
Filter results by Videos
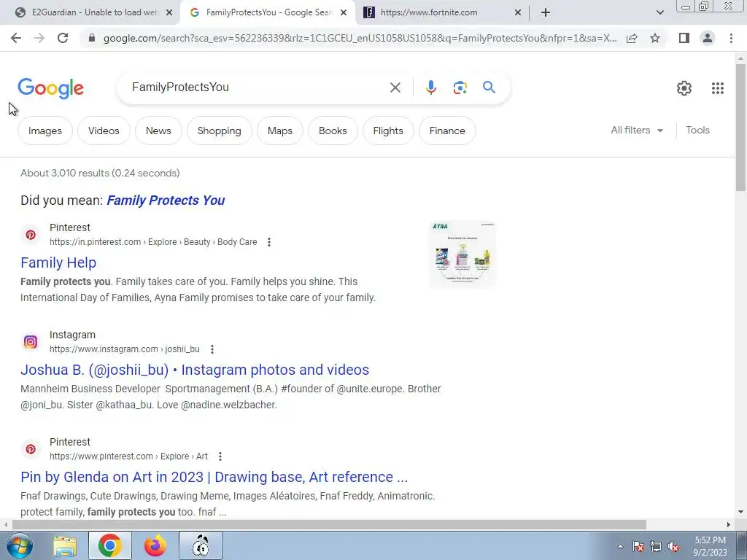point(104,131)
